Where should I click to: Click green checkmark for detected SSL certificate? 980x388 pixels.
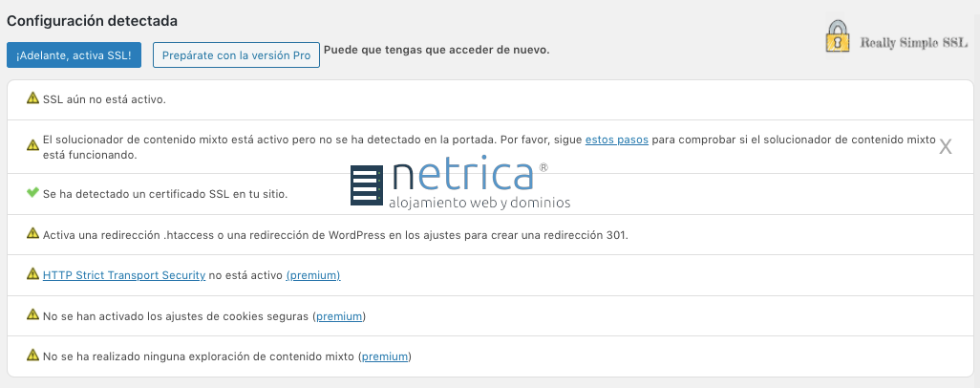pos(32,193)
